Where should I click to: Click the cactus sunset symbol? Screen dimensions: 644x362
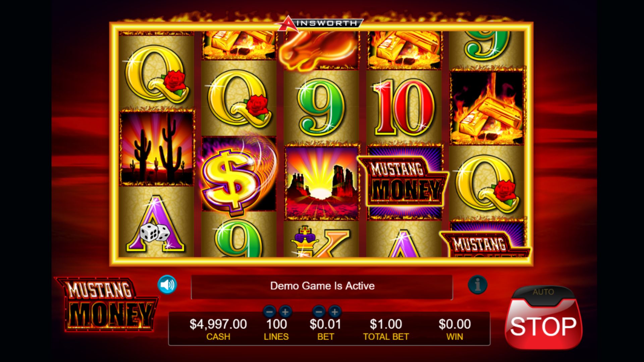pyautogui.click(x=157, y=149)
